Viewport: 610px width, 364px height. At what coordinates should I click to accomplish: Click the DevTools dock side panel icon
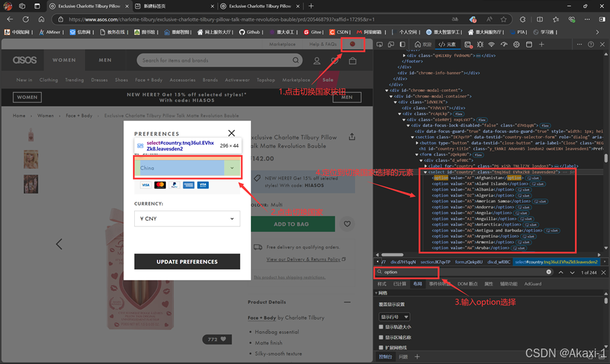point(403,44)
